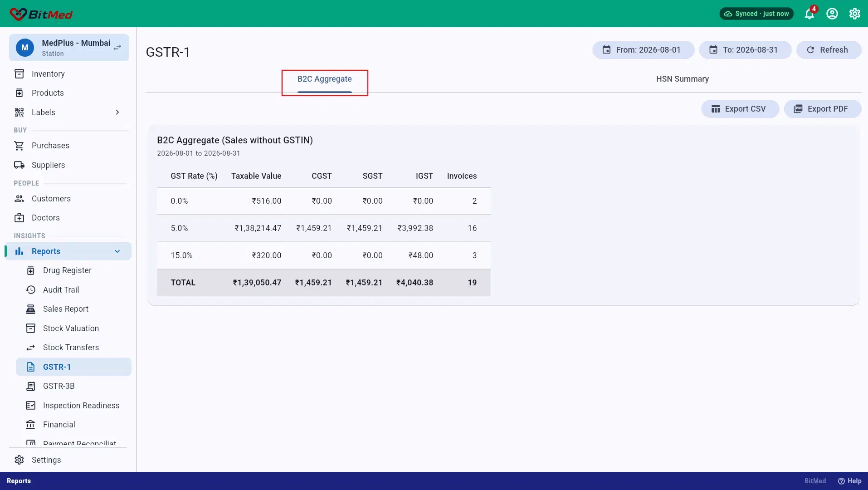Image resolution: width=868 pixels, height=490 pixels.
Task: Open Inspection Readiness checklist icon
Action: click(x=30, y=406)
